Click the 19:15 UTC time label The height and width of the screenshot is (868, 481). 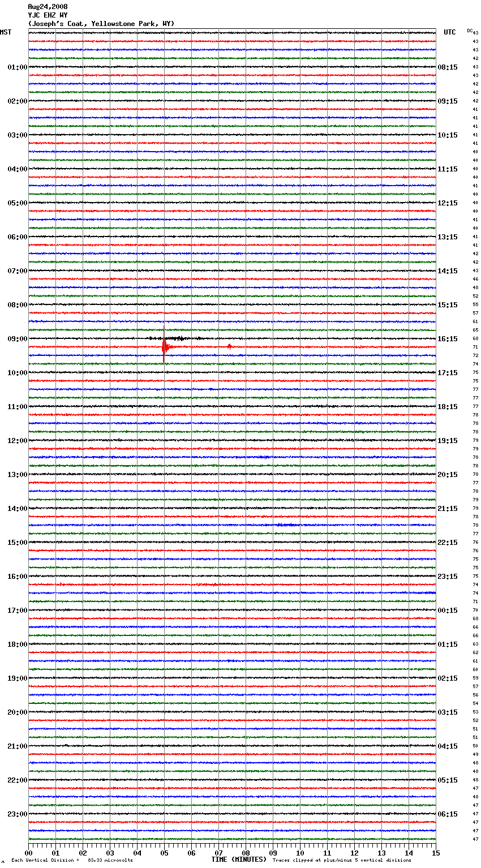tap(448, 441)
